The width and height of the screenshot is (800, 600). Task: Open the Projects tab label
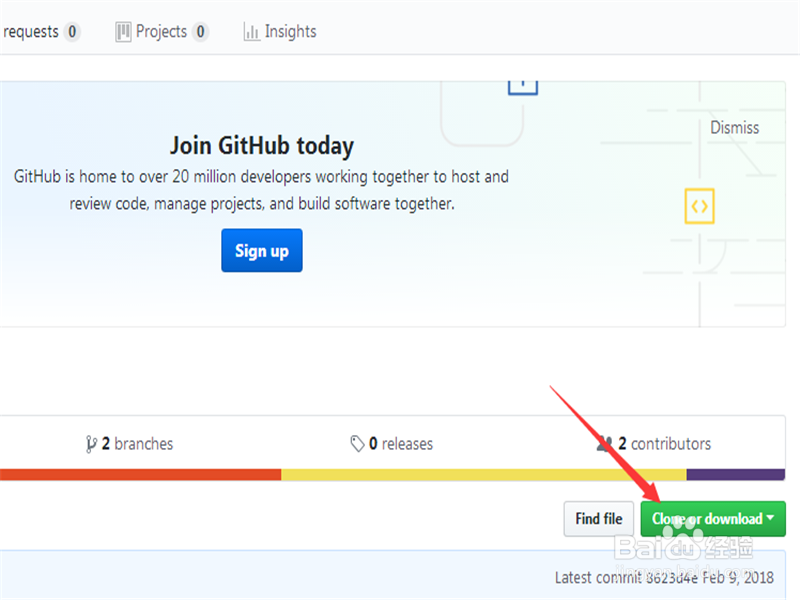point(161,32)
